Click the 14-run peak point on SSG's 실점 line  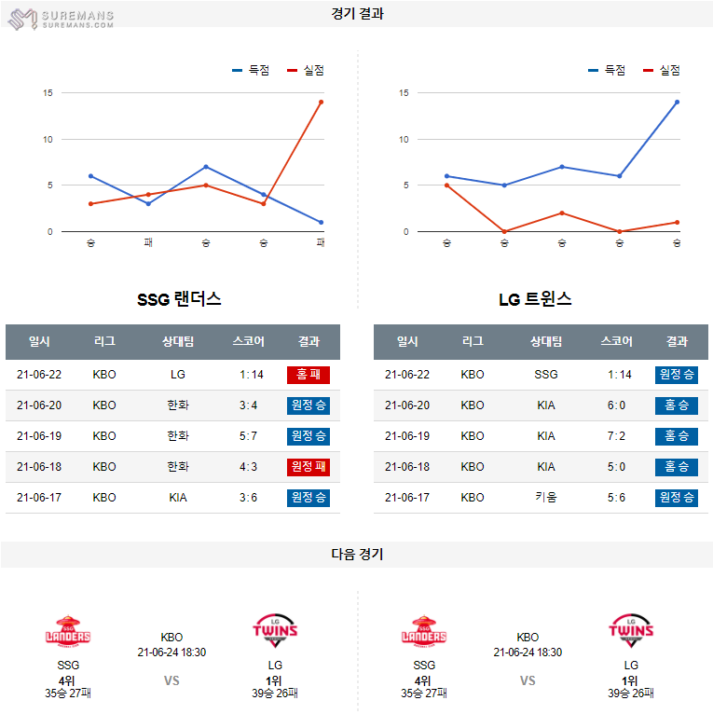(x=321, y=102)
